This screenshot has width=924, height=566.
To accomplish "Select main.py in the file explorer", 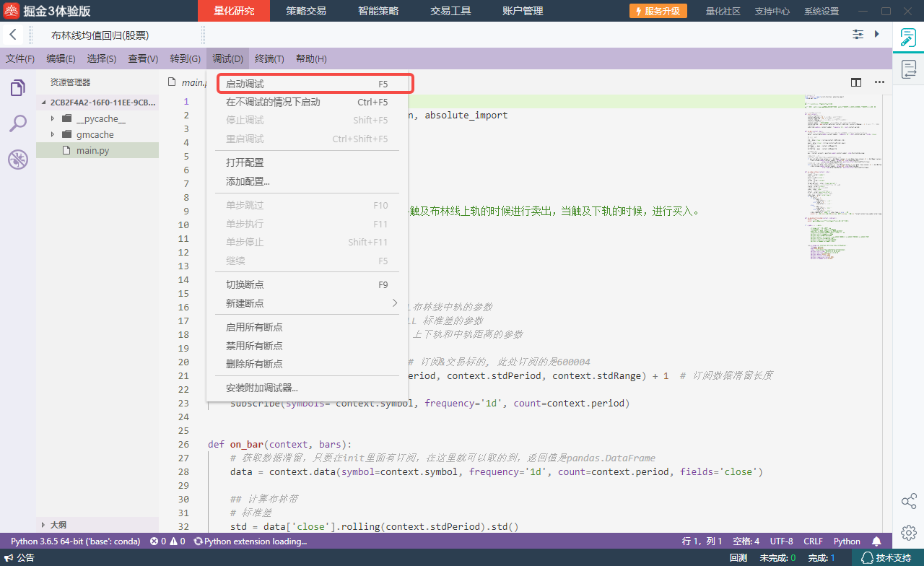I will [x=92, y=150].
